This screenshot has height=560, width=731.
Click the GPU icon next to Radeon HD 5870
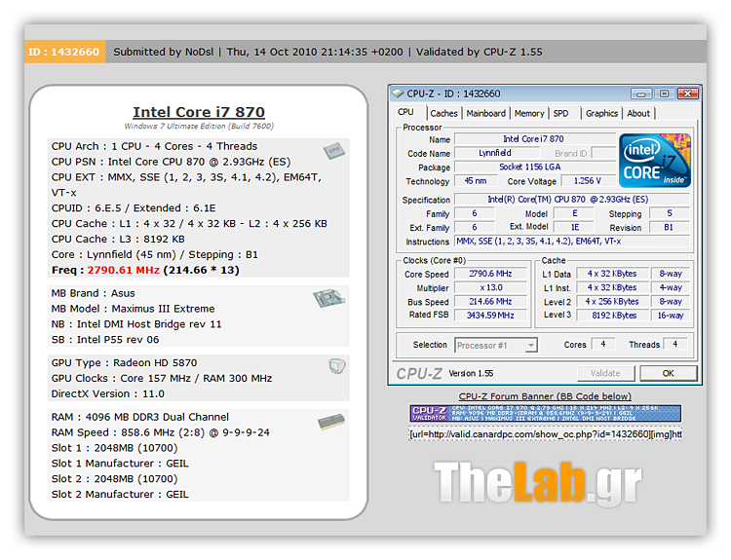(x=336, y=365)
